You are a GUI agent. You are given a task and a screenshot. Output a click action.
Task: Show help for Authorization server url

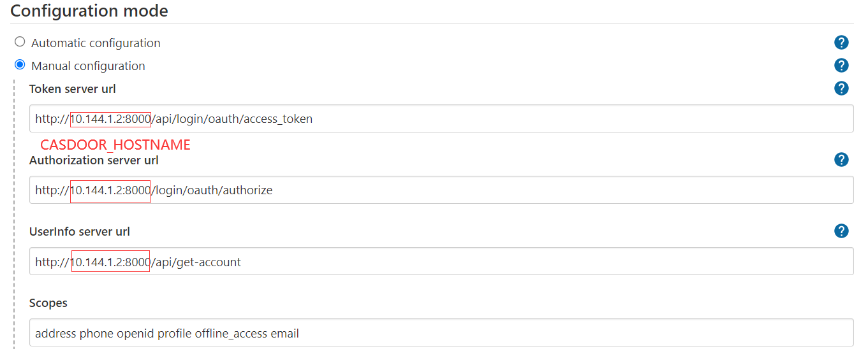point(841,160)
